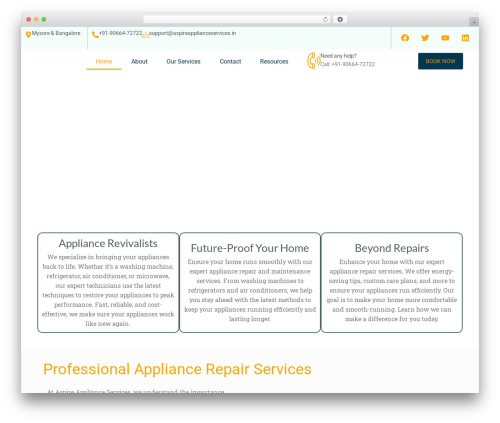Click the Future-Proof Your Home card heading
This screenshot has width=500, height=423.
[x=250, y=248]
